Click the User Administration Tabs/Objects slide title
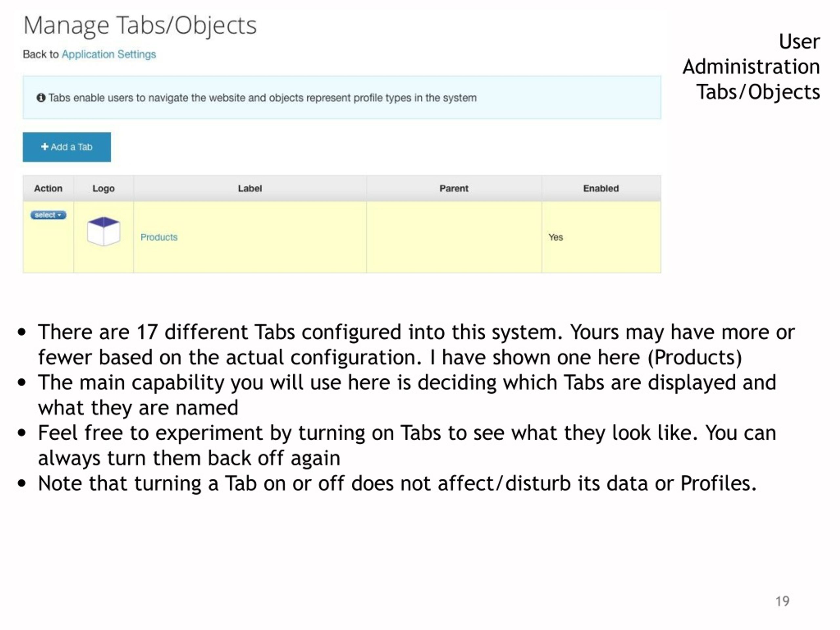 751,67
